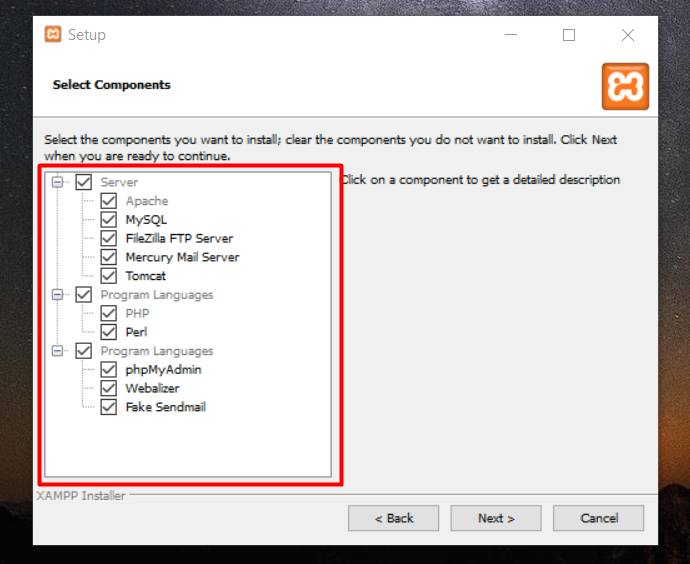This screenshot has height=564, width=690.
Task: Uncheck the Fake Sendmail checkbox
Action: pos(109,407)
